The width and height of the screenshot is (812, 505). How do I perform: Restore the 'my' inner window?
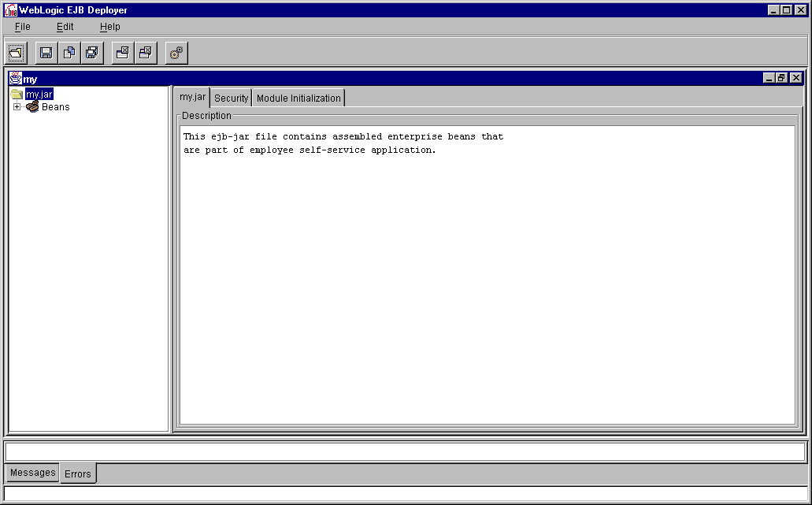click(x=782, y=78)
